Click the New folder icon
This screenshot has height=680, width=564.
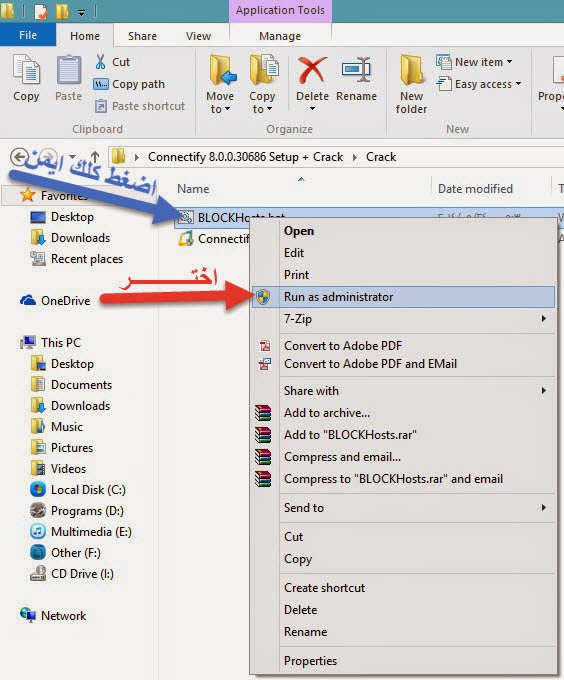point(411,69)
